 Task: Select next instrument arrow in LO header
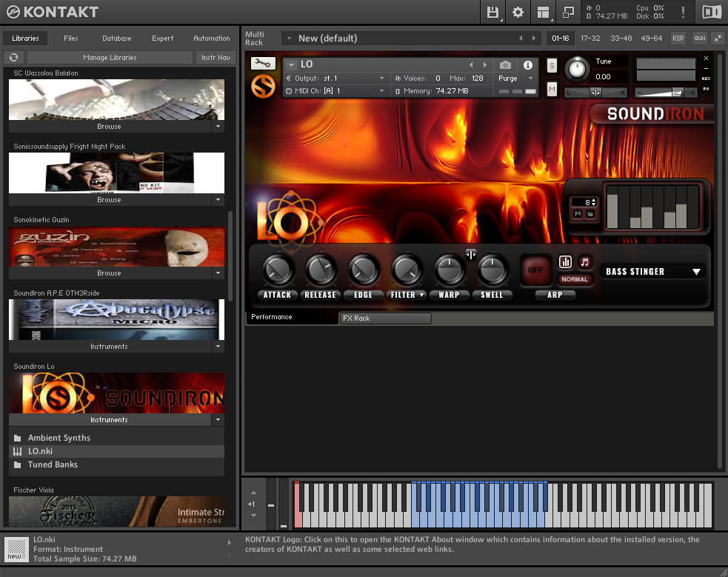[484, 64]
